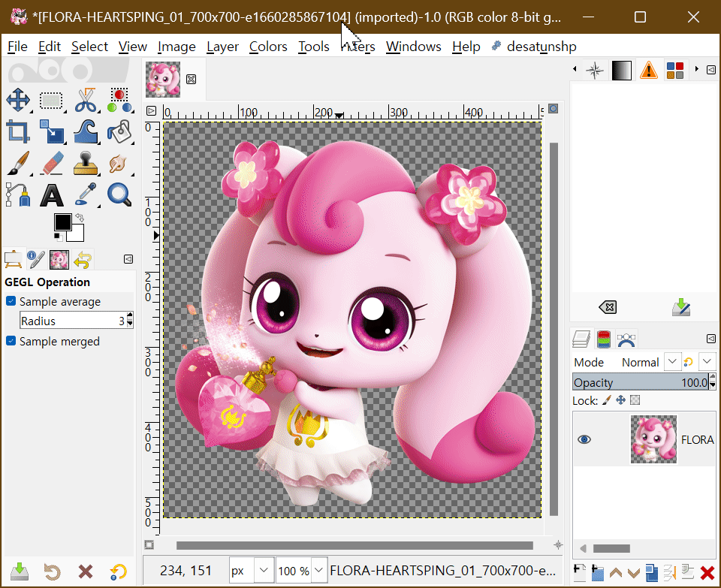Image resolution: width=721 pixels, height=588 pixels.
Task: Toggle lock alpha channel
Action: [635, 400]
